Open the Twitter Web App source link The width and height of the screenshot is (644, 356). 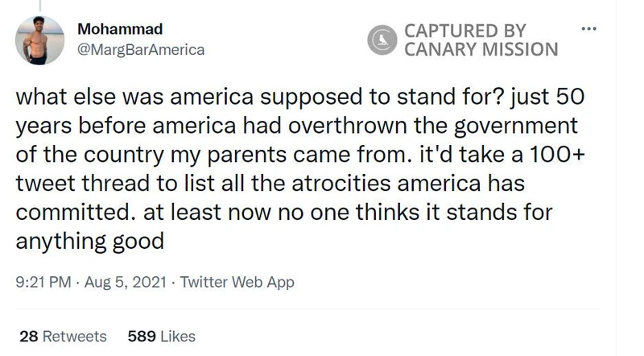(237, 283)
